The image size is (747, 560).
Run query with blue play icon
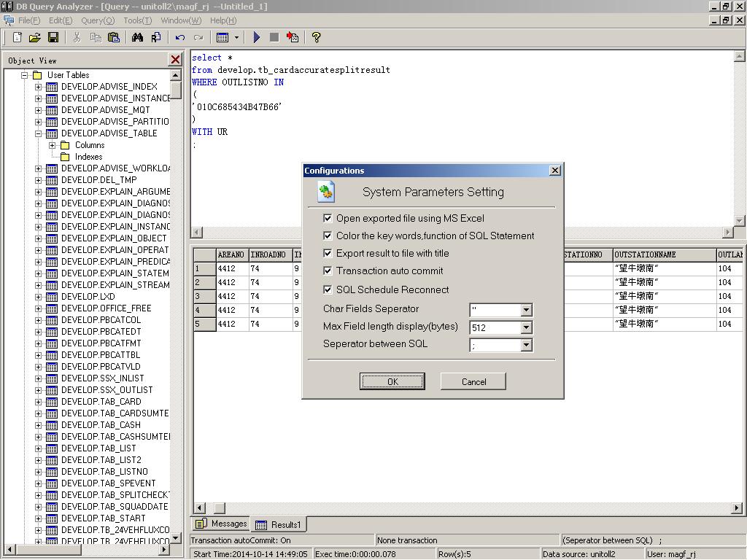(256, 37)
